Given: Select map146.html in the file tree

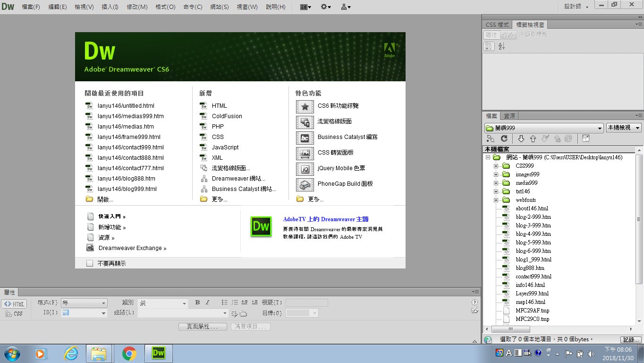Looking at the screenshot, I should pos(530,302).
